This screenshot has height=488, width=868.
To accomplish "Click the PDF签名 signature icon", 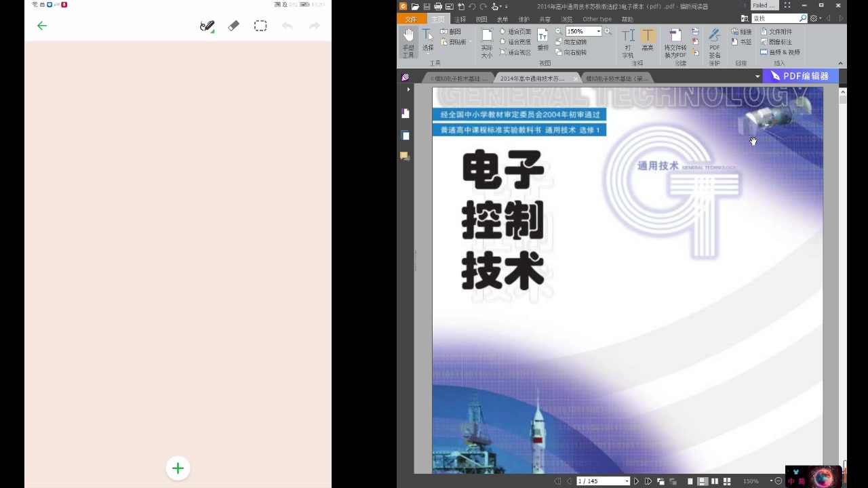I will [714, 37].
